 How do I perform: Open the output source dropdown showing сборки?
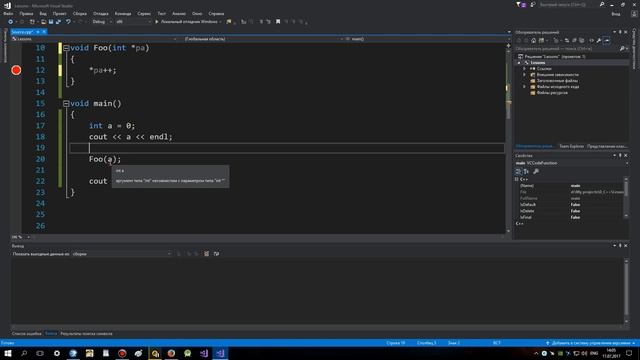pos(122,254)
